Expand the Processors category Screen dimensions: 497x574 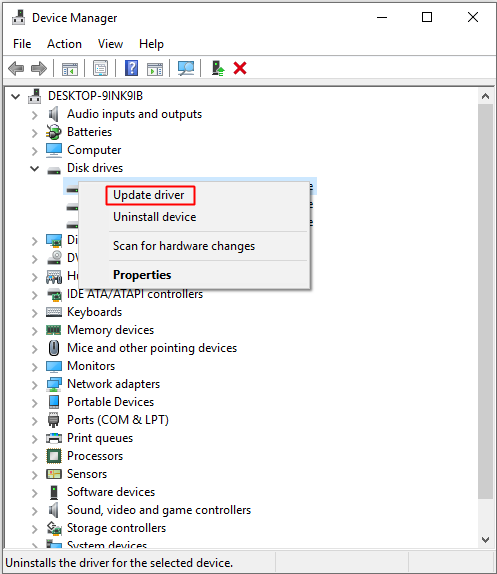(x=34, y=457)
